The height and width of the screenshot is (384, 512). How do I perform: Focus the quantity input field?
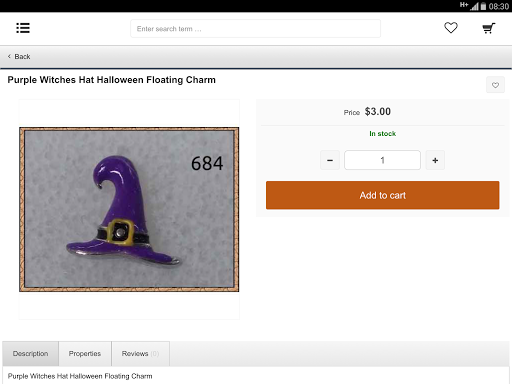[x=382, y=160]
